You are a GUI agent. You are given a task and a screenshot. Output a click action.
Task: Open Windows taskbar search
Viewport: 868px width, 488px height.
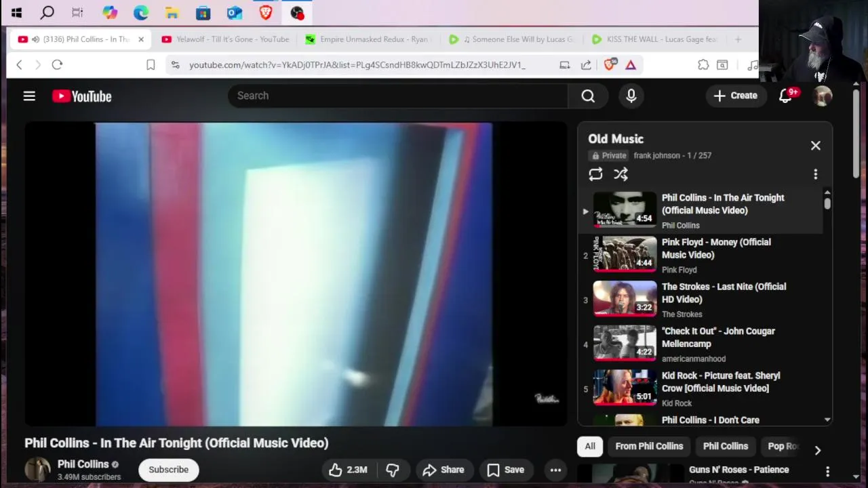(47, 12)
